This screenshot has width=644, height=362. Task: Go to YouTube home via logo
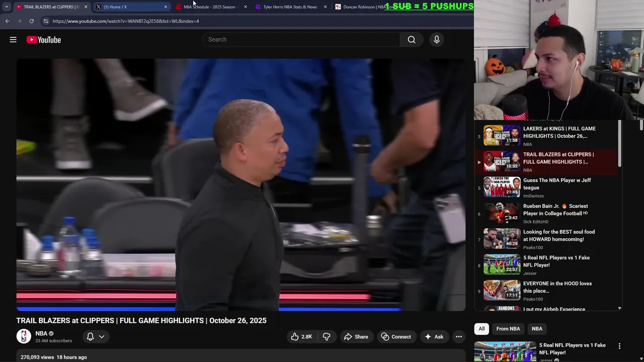[44, 40]
